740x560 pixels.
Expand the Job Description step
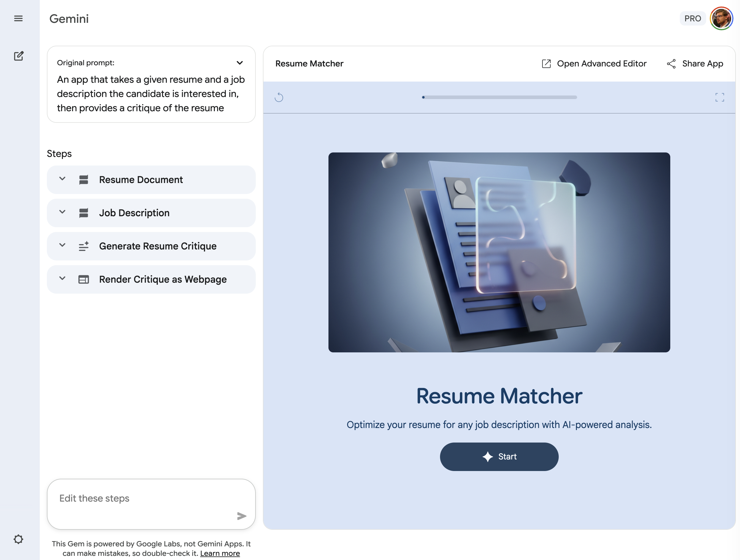coord(62,212)
